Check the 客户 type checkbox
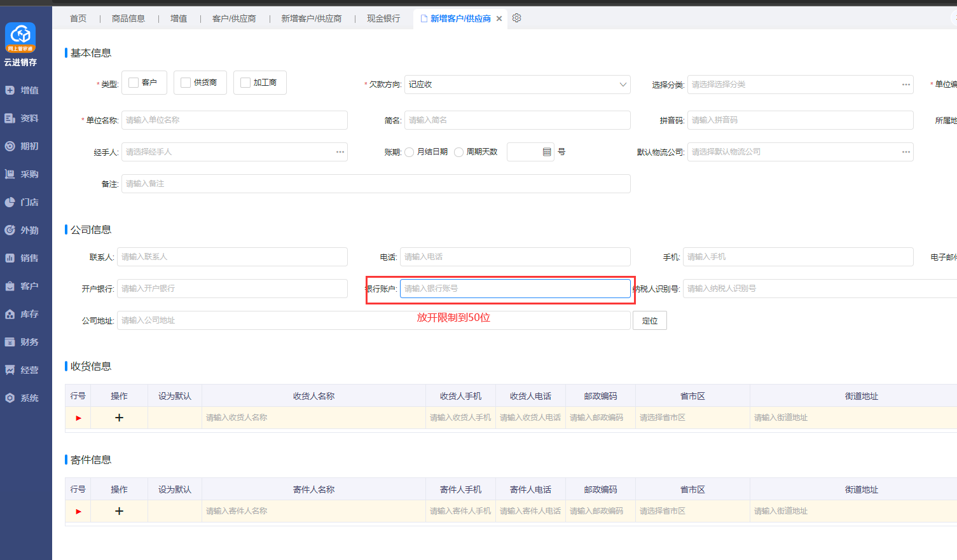The height and width of the screenshot is (560, 957). (134, 83)
